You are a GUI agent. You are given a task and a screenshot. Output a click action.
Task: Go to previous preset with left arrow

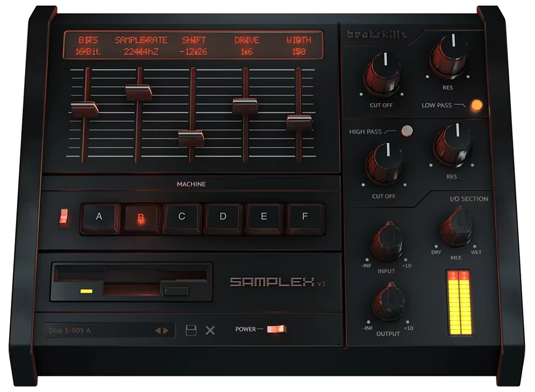(x=158, y=330)
